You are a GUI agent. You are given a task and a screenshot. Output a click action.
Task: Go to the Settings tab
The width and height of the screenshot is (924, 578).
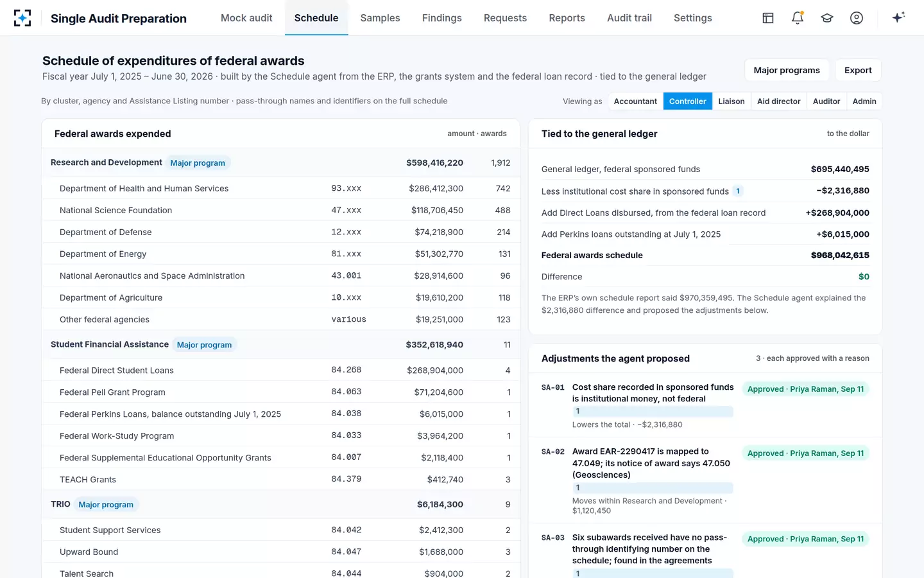pos(693,18)
